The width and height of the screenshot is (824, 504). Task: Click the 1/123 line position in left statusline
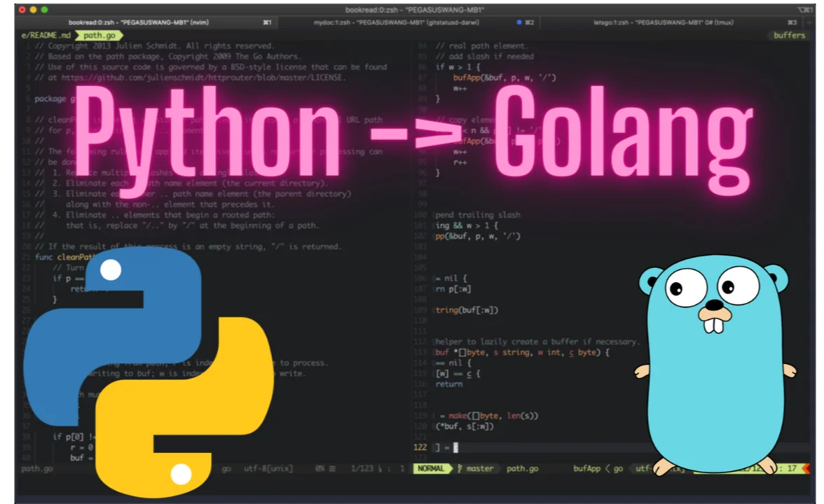(x=362, y=468)
